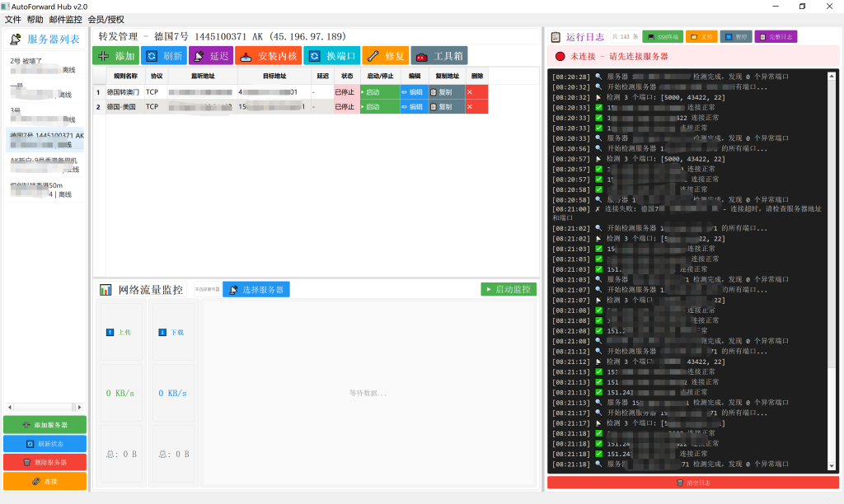
Task: Click the 连接失败 error log line
Action: tap(687, 213)
